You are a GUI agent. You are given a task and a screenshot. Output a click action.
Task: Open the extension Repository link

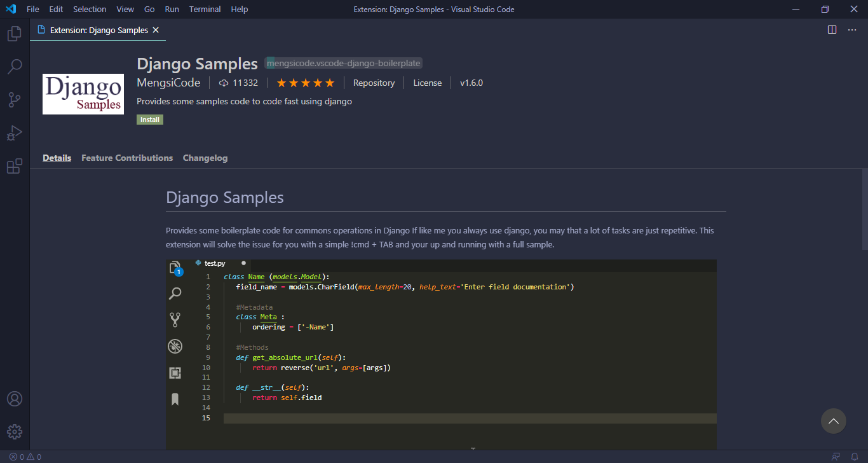click(374, 83)
